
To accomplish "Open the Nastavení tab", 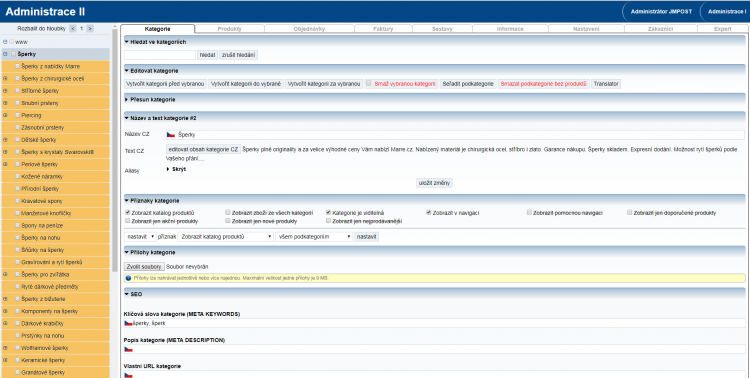I will pos(586,29).
